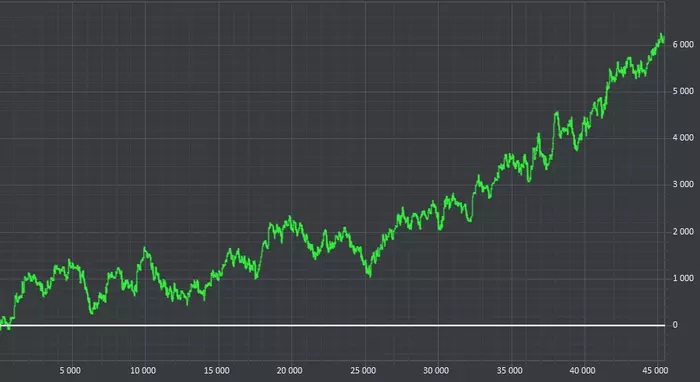Screen dimensions: 700x382
Task: Click the 3 000 y-axis value
Action: tap(683, 184)
